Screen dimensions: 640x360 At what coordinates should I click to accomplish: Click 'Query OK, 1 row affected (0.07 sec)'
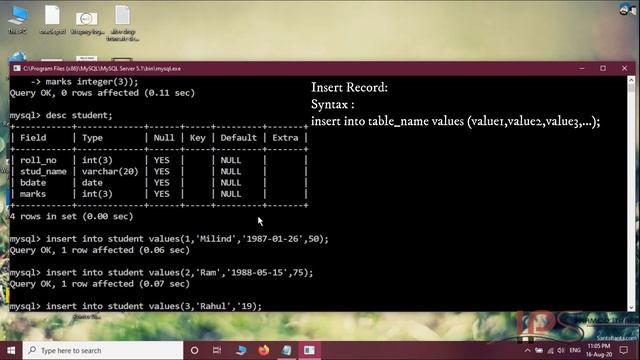[x=100, y=284]
